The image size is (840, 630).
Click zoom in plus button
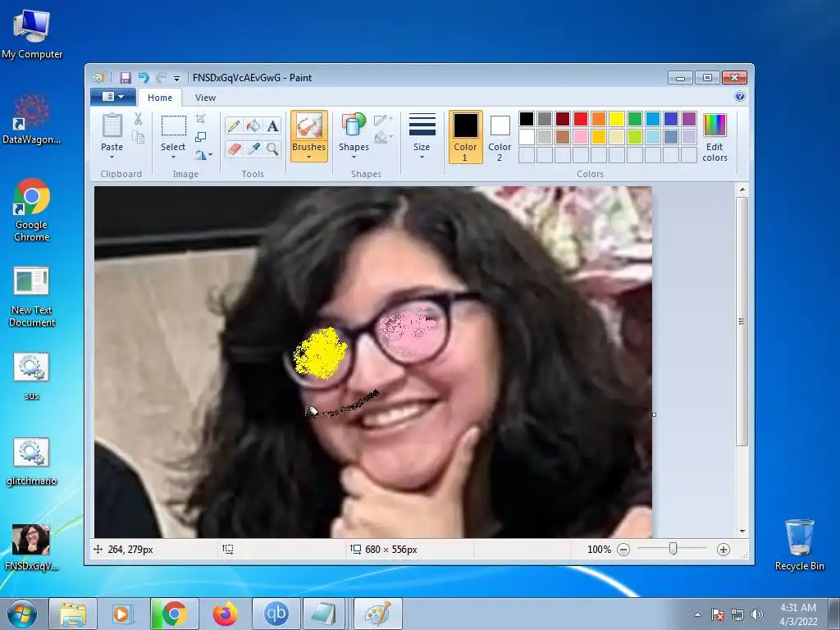tap(724, 550)
